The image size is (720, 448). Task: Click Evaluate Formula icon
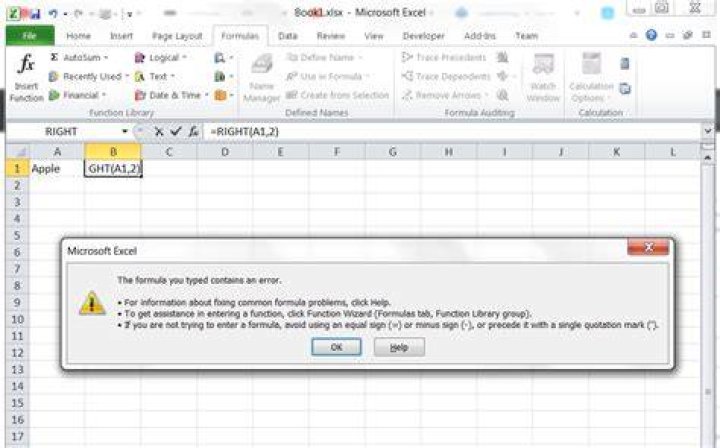coord(503,95)
